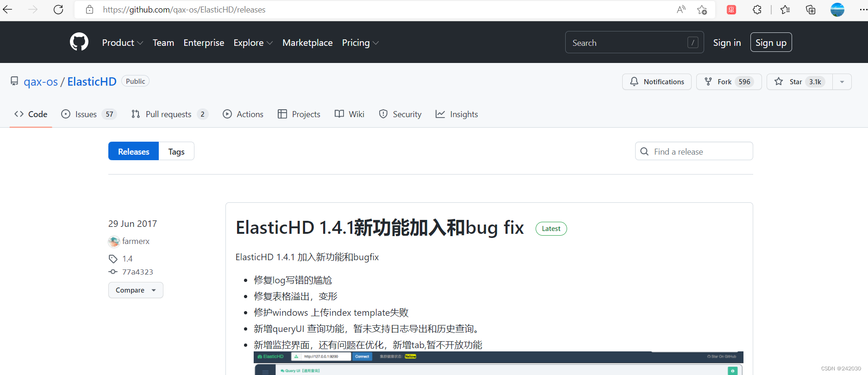Switch to the Code tab
The image size is (868, 375).
click(31, 114)
